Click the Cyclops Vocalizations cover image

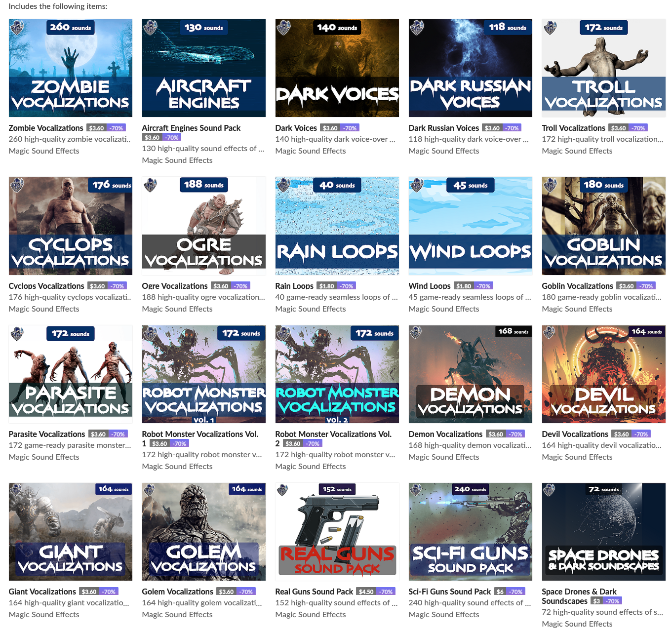point(71,226)
